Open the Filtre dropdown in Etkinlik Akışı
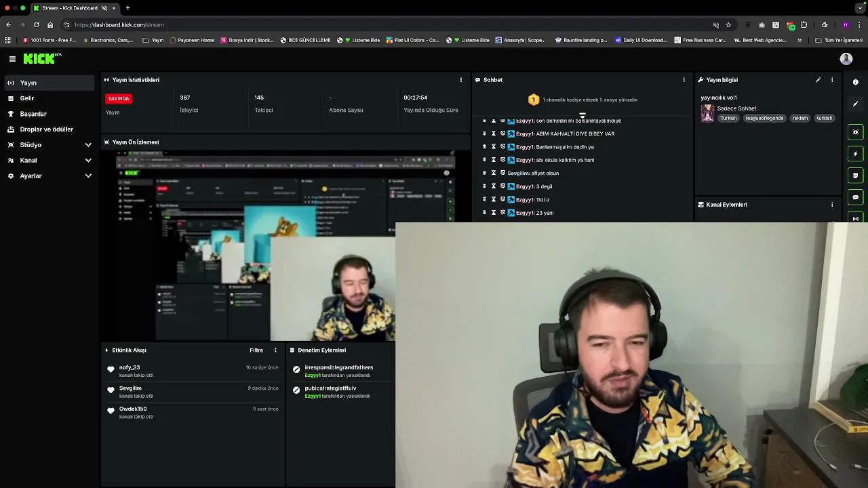 tap(256, 350)
